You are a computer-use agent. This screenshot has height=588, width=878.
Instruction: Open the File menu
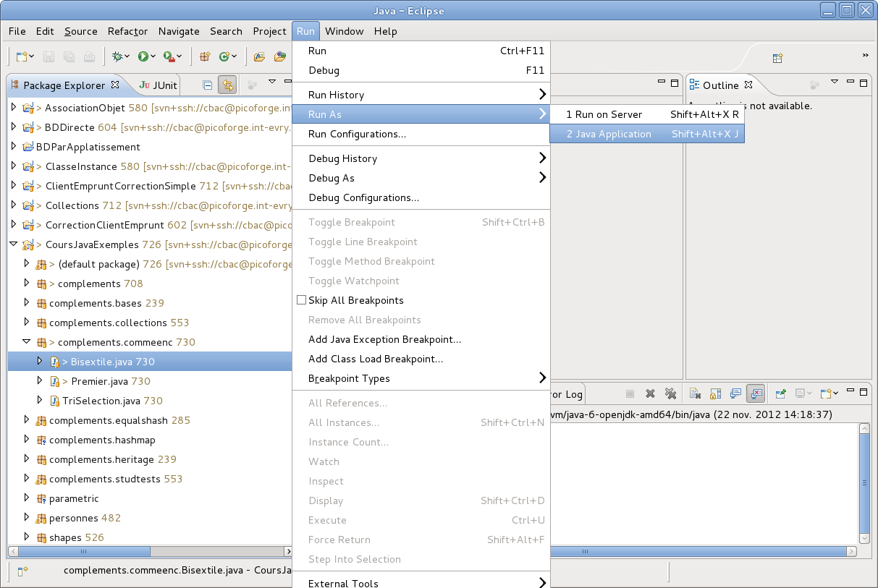pyautogui.click(x=17, y=31)
